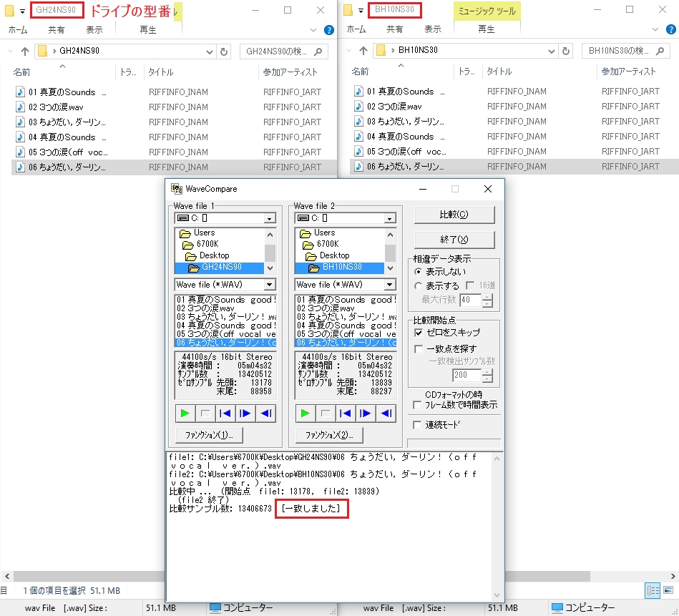Viewport: 679px width, 616px height.
Task: Click the help icon in GH24NS90 window
Action: tap(329, 30)
